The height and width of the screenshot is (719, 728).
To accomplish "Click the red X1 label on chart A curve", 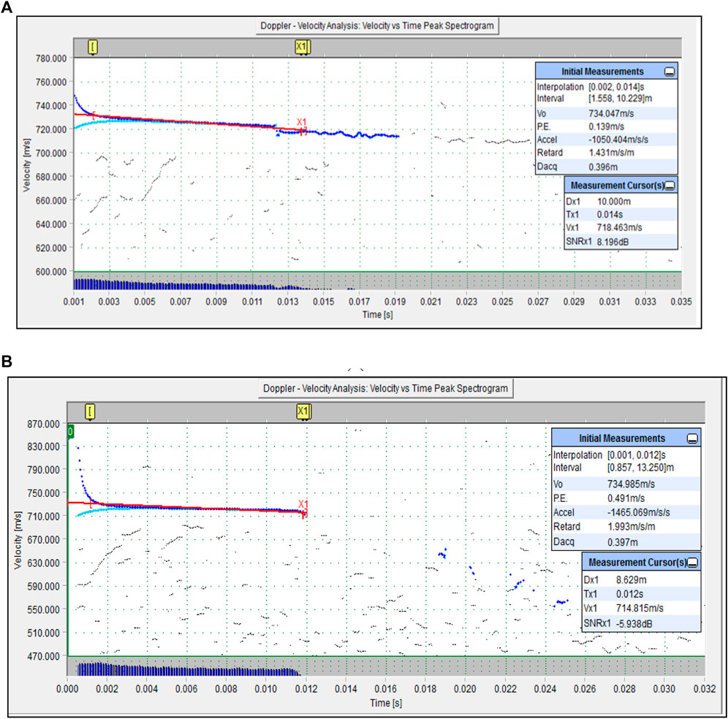I will 301,122.
